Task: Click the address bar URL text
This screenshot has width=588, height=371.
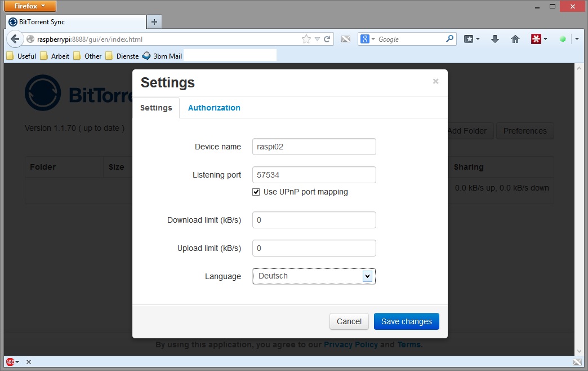Action: point(90,39)
